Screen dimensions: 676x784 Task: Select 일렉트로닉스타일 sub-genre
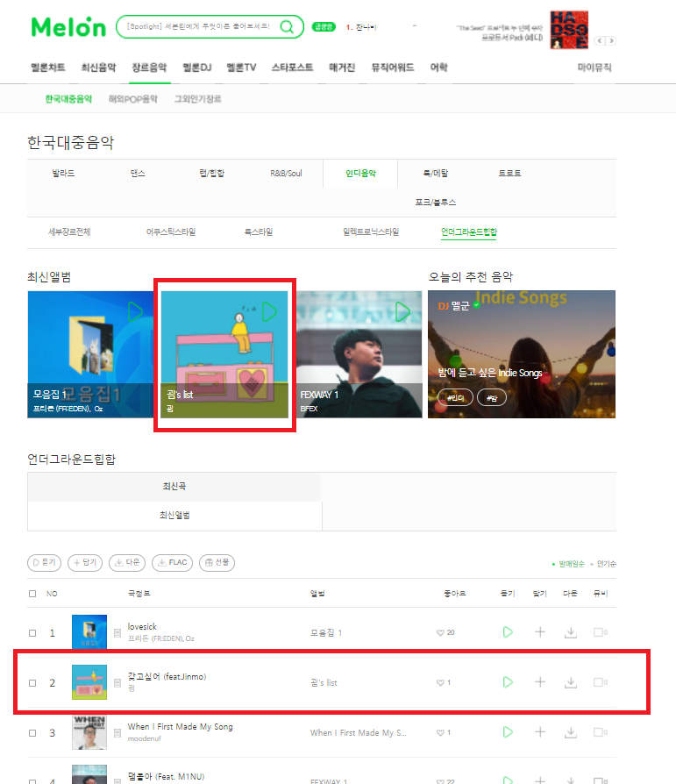[371, 232]
